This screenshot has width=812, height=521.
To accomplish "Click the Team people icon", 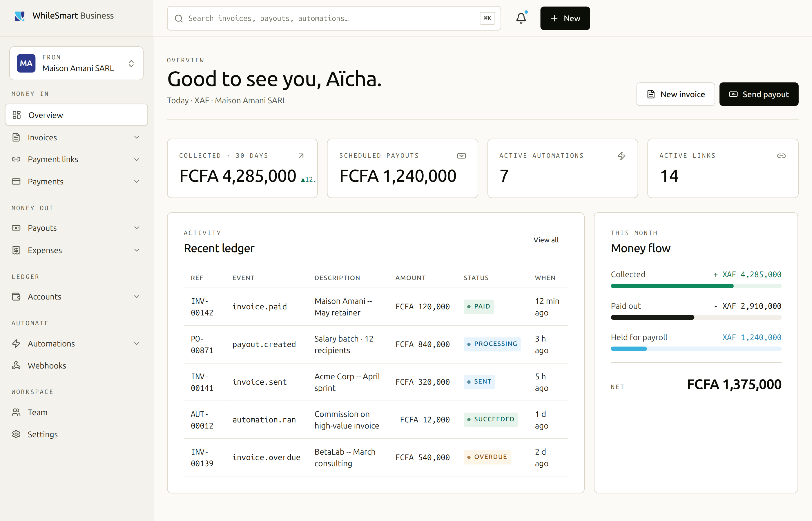I will 16,412.
